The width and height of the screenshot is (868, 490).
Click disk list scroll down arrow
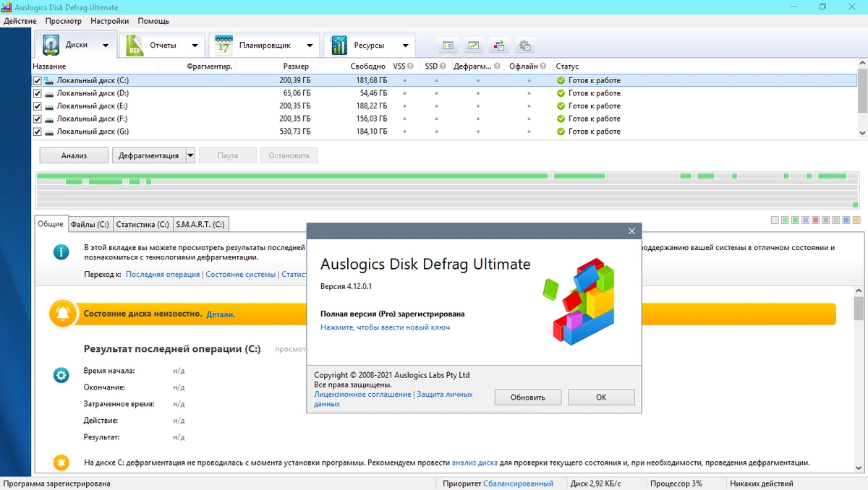(x=862, y=133)
